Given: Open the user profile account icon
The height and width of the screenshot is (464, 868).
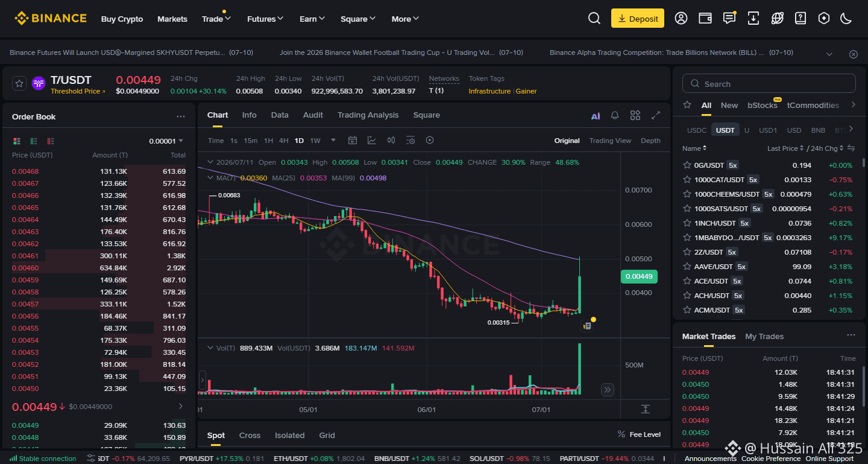Looking at the screenshot, I should tap(681, 18).
